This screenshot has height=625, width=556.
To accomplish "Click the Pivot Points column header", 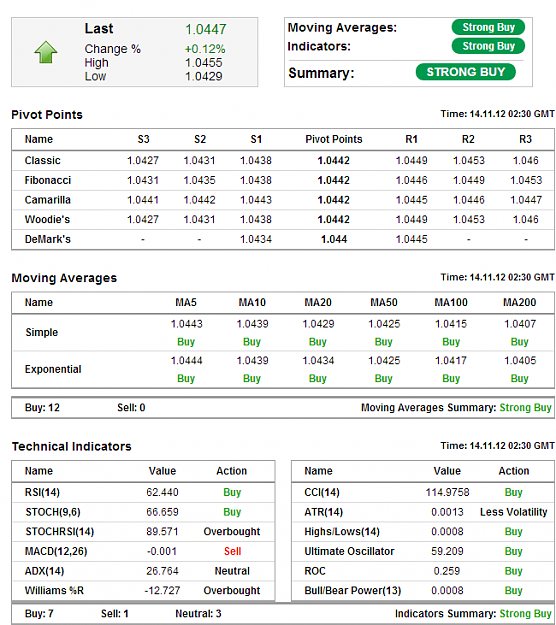I will (334, 139).
